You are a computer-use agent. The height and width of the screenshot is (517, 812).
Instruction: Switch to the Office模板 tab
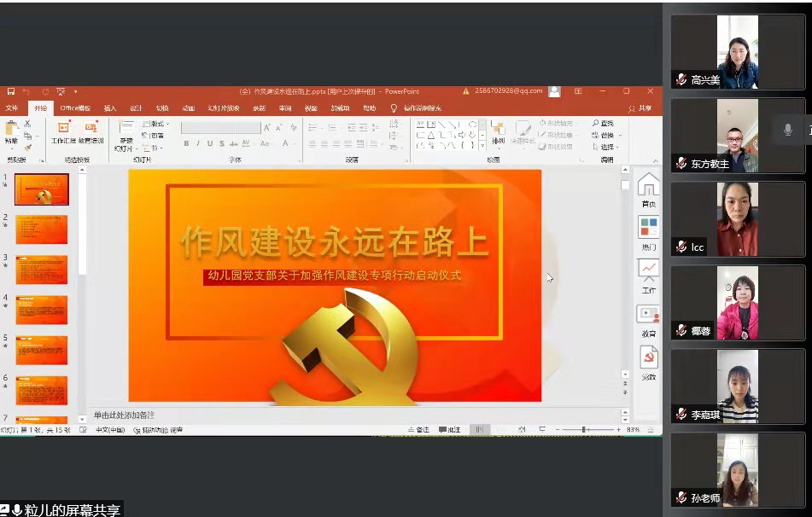(x=76, y=108)
